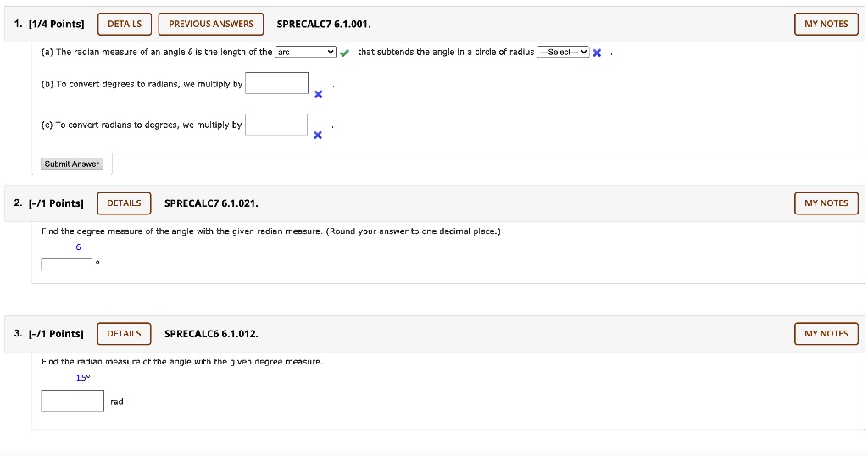Image resolution: width=868 pixels, height=456 pixels.
Task: Click the green checkmark beside arc dropdown
Action: pos(344,53)
